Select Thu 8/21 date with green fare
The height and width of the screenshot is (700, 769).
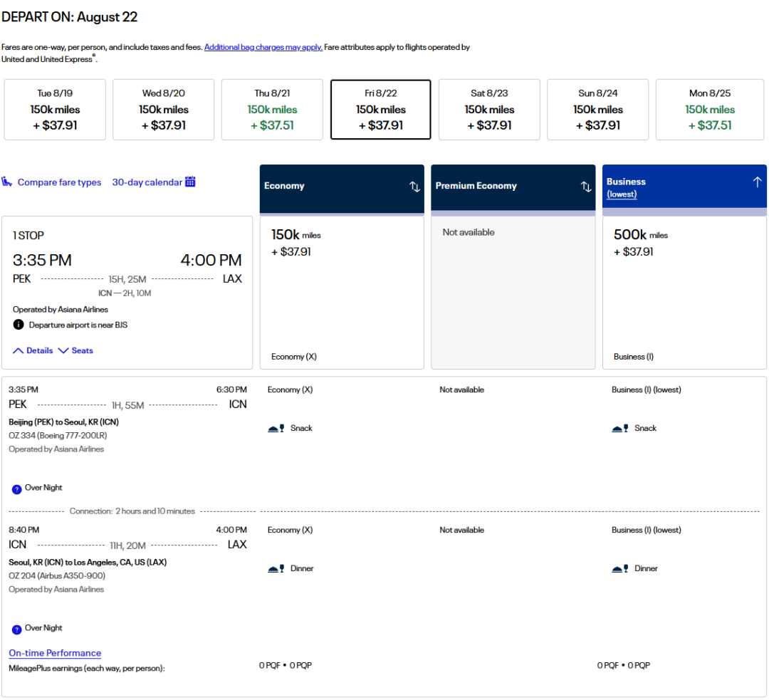(x=272, y=110)
